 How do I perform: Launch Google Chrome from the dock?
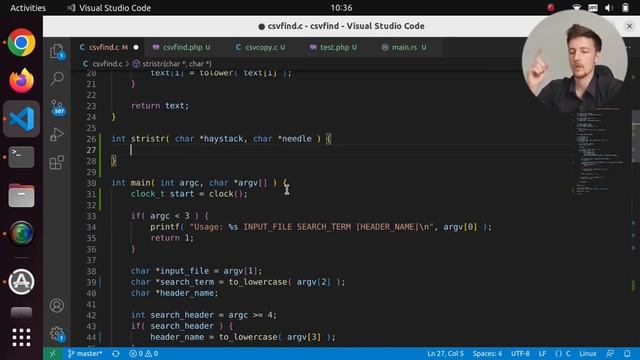pos(21,42)
